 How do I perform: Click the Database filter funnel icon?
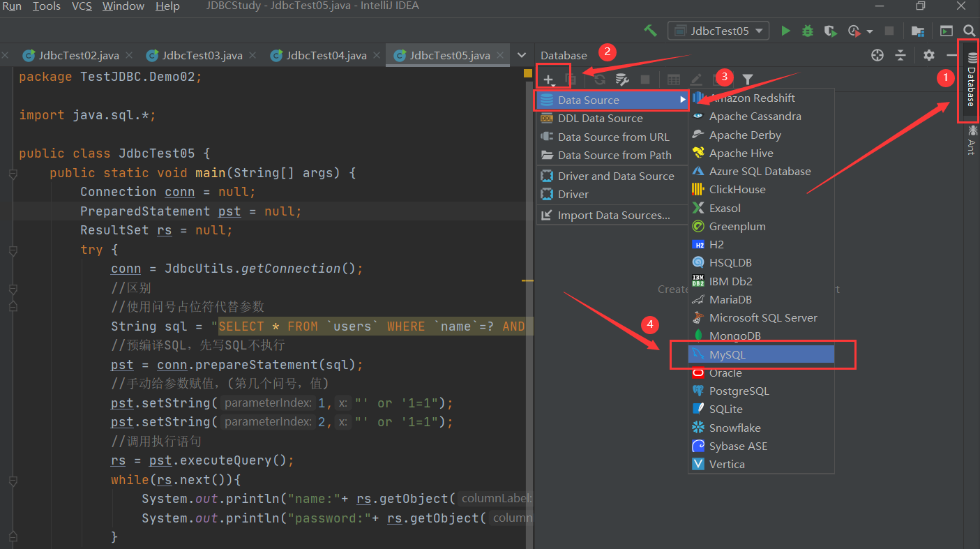(x=748, y=80)
